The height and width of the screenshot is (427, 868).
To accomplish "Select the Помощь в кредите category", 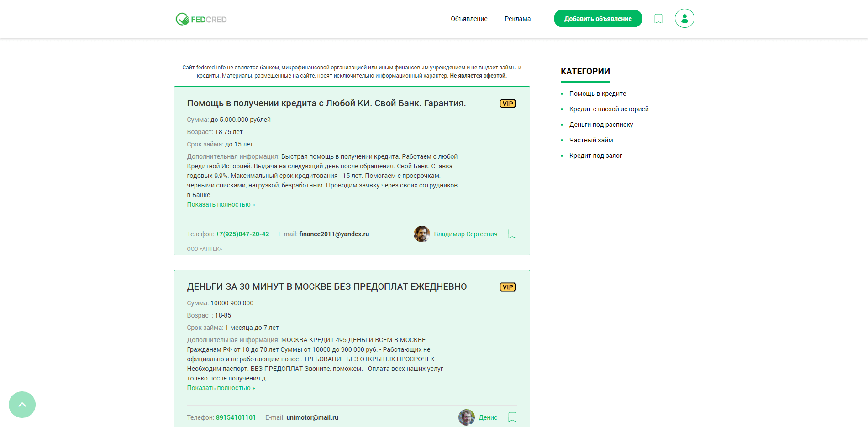I will 597,94.
